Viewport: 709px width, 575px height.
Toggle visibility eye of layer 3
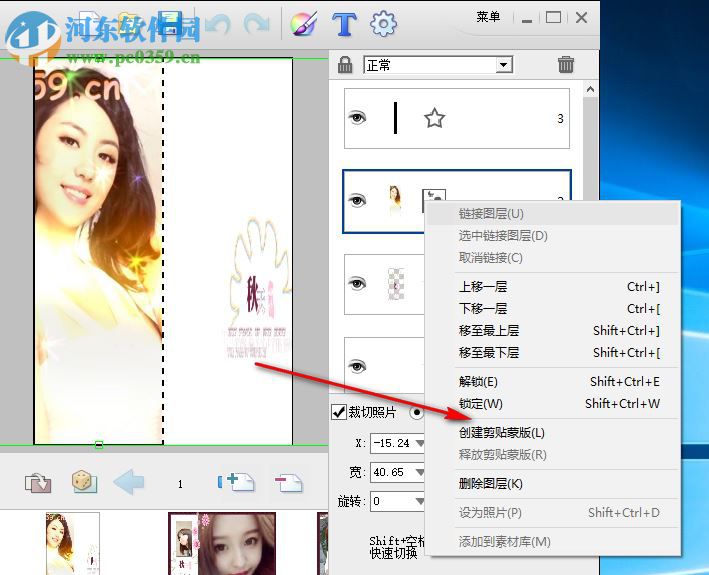357,118
